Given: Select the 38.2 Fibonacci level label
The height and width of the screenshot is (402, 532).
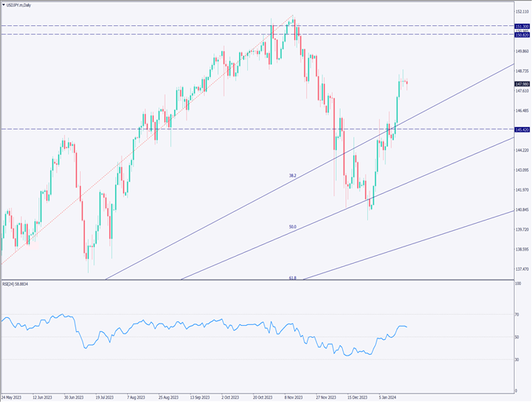Looking at the screenshot, I should click(293, 176).
